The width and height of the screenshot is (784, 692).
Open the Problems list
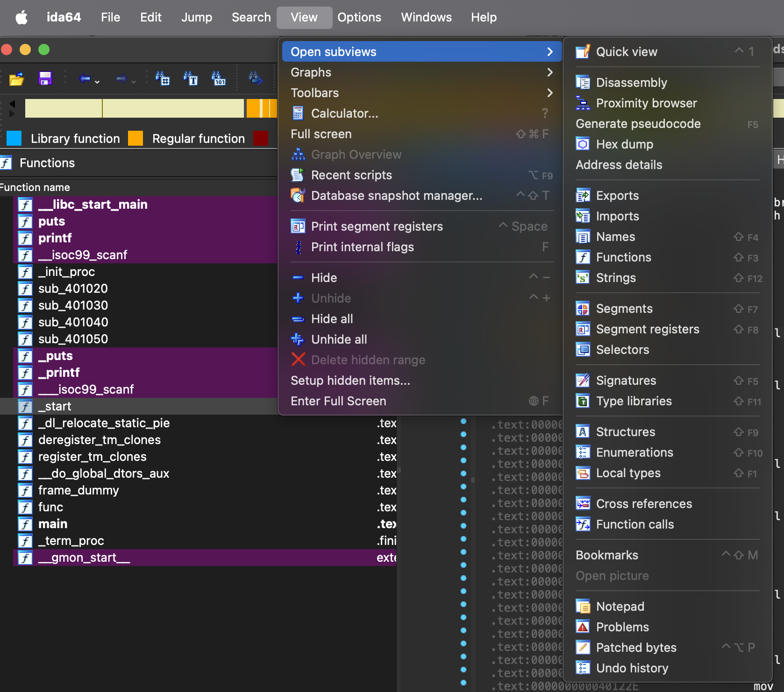point(667,627)
